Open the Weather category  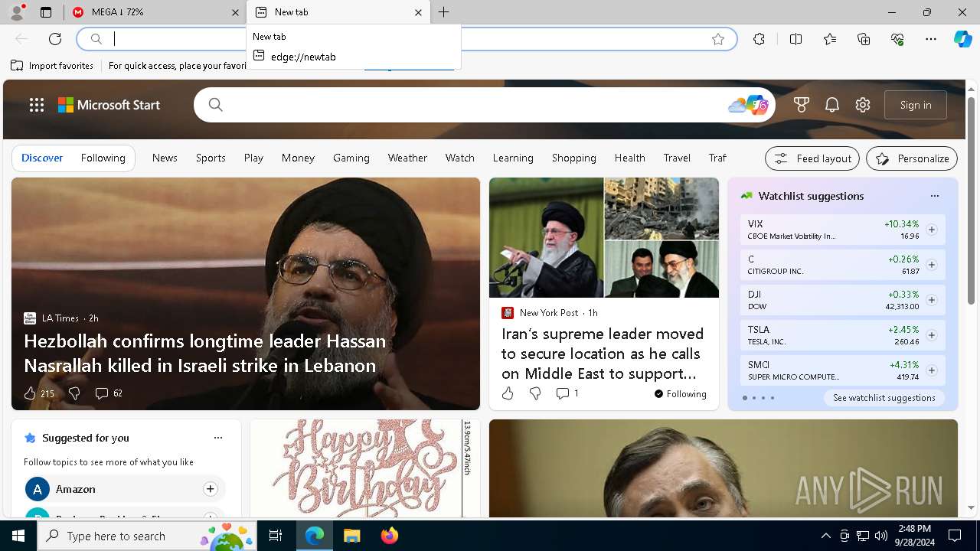pos(407,158)
